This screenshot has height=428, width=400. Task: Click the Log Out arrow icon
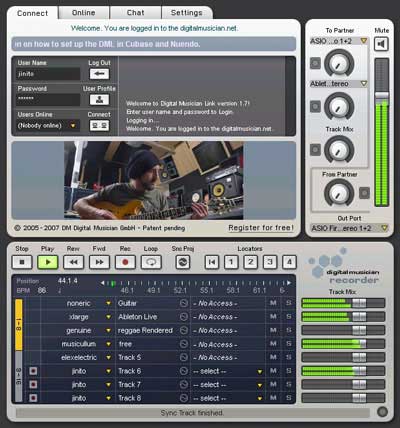(x=99, y=74)
